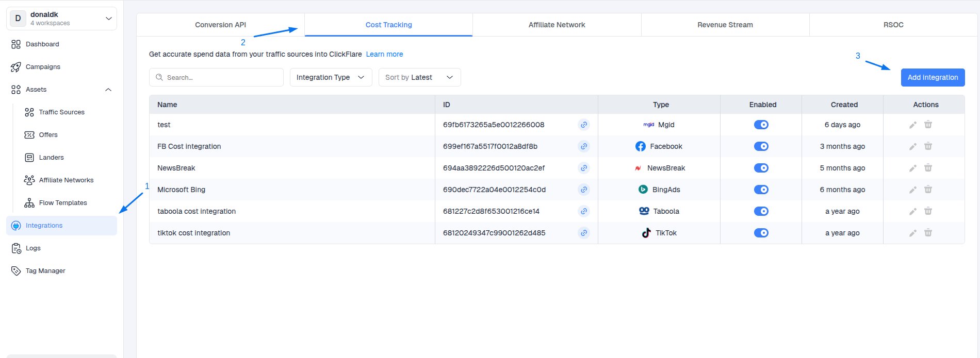This screenshot has height=358, width=980.
Task: Switch to the Conversion API tab
Action: click(220, 25)
